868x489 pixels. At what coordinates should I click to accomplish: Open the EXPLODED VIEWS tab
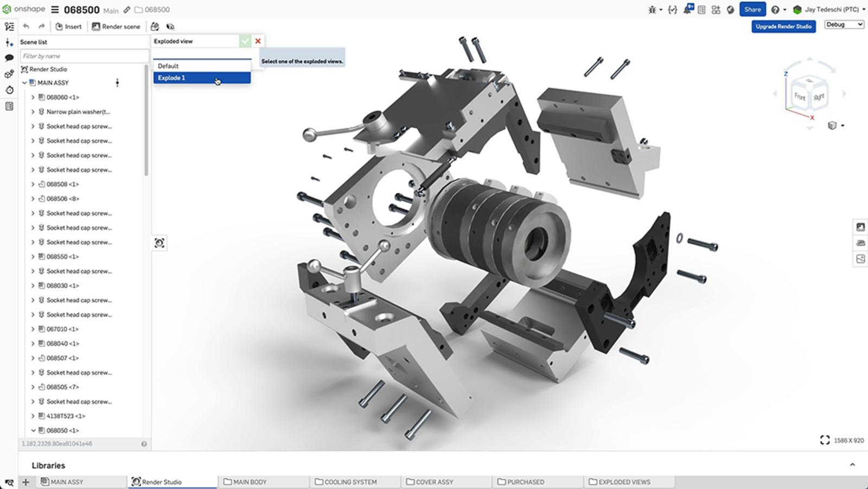624,481
